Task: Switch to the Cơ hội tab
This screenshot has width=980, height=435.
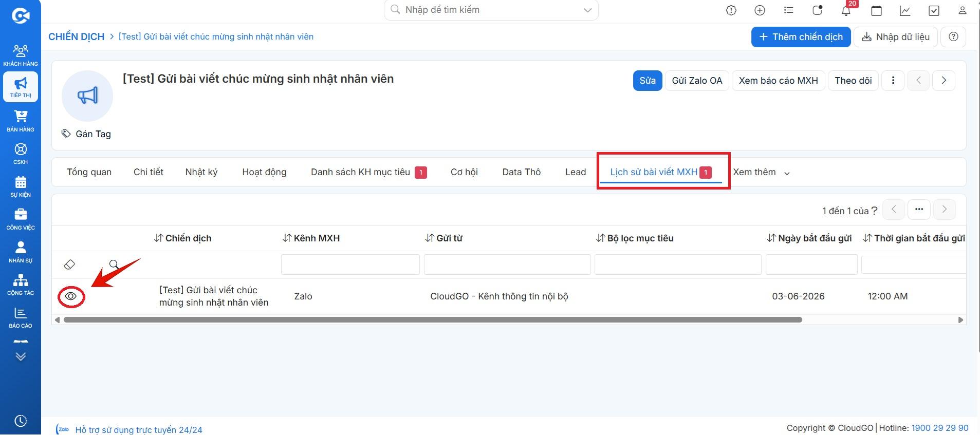Action: click(x=464, y=172)
